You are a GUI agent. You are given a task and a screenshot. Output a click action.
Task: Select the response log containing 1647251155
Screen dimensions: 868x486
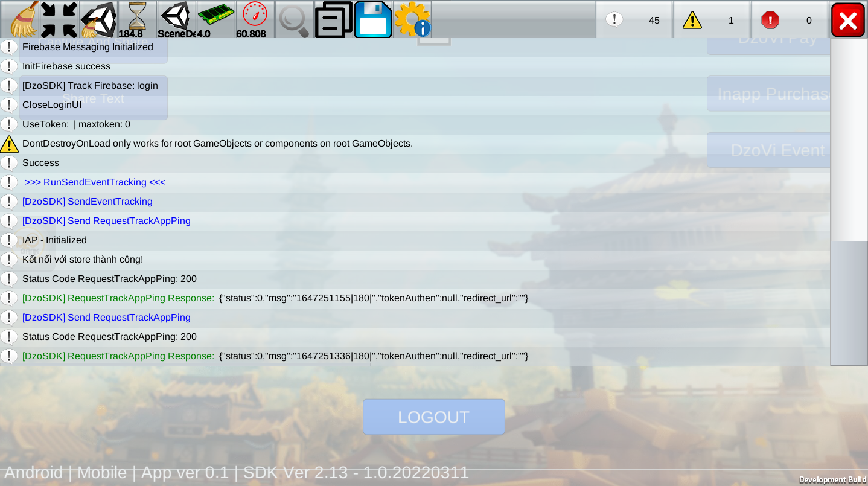click(415, 298)
